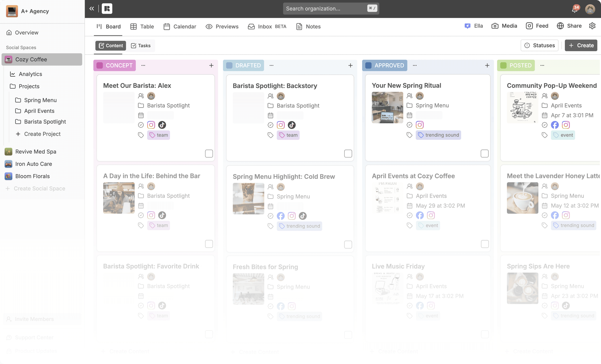The width and height of the screenshot is (601, 364).
Task: Select checkbox on Spring Menu Highlight: Cold Brew card
Action: click(348, 244)
